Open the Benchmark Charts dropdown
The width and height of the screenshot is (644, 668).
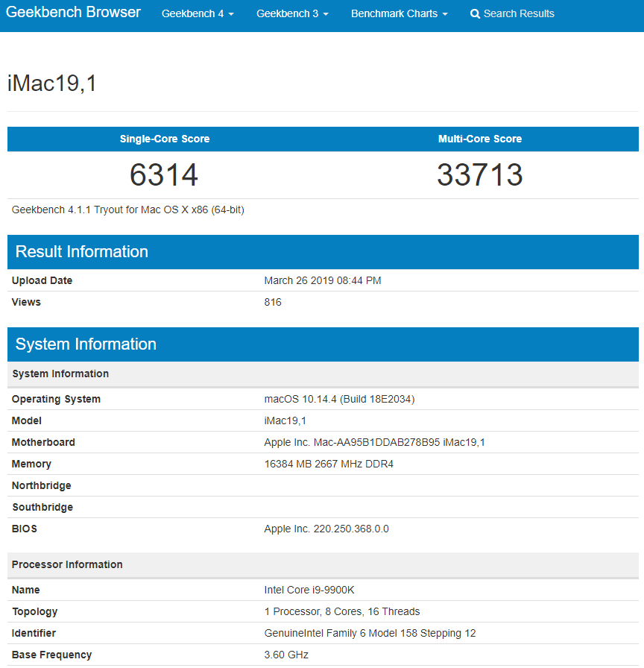[x=399, y=13]
